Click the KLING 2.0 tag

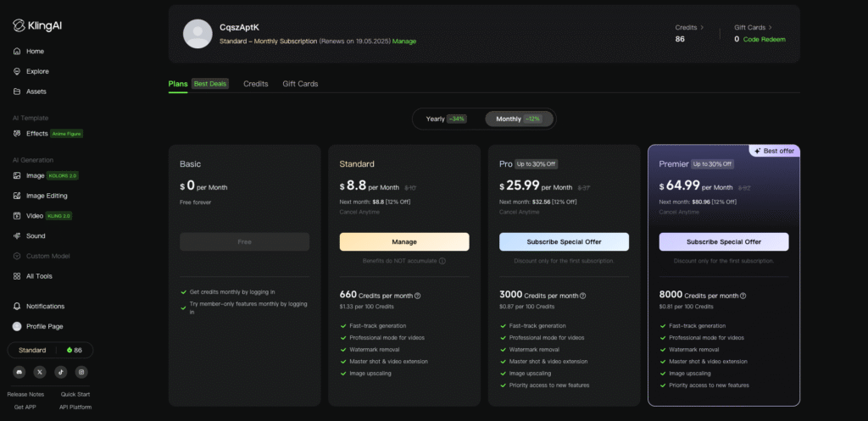58,216
